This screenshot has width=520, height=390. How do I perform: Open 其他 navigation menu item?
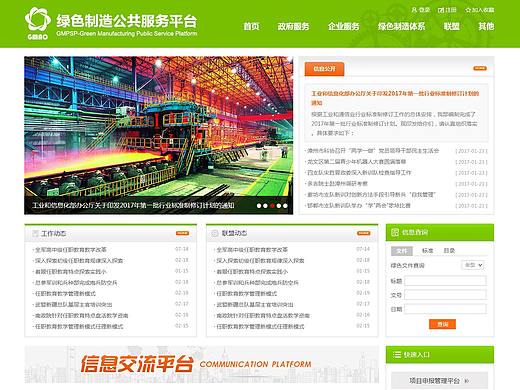coord(486,26)
